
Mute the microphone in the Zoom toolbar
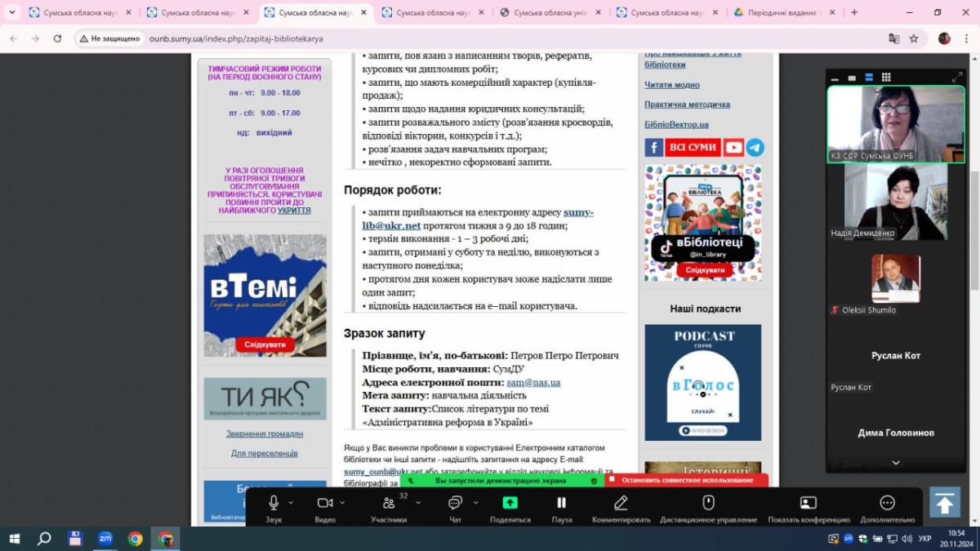pyautogui.click(x=274, y=503)
